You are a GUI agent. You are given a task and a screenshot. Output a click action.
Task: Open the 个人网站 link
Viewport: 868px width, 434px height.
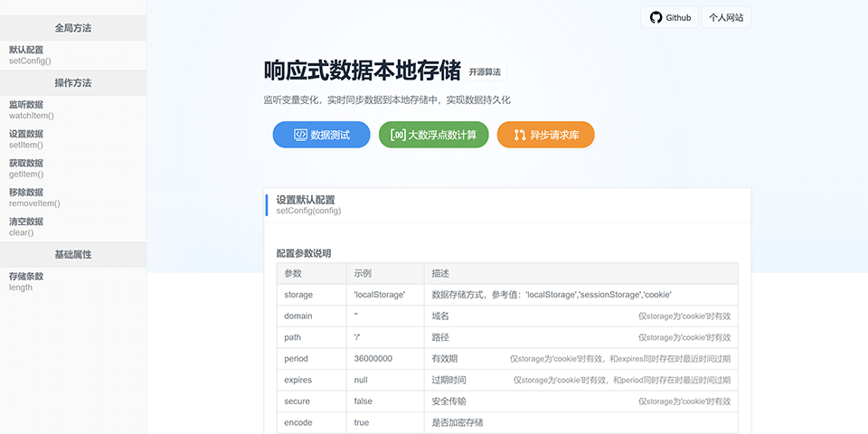(x=726, y=17)
